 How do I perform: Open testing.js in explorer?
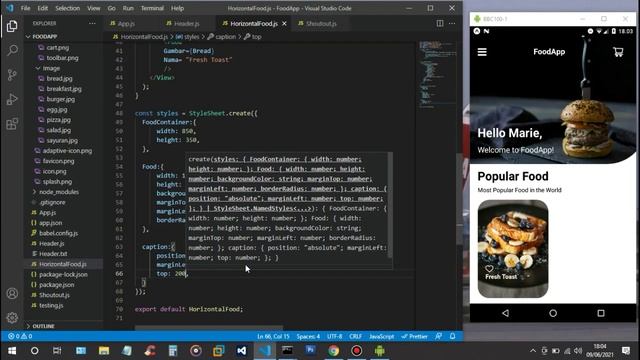click(51, 305)
